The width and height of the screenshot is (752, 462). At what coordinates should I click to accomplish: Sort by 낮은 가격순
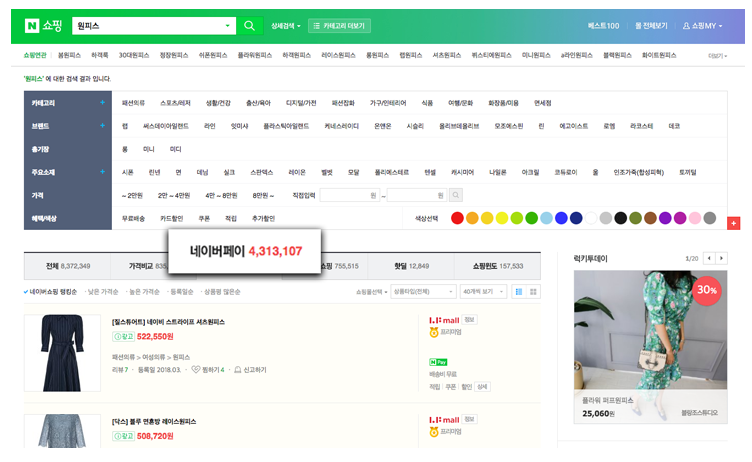coord(101,292)
